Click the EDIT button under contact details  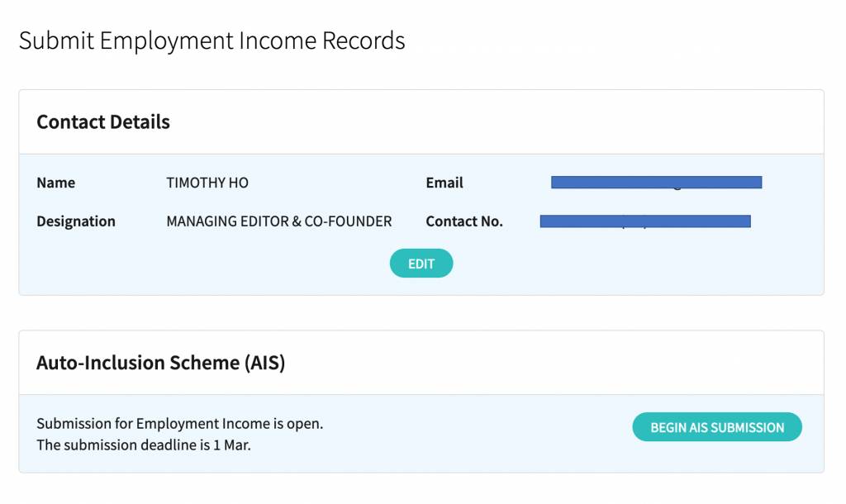pos(421,264)
